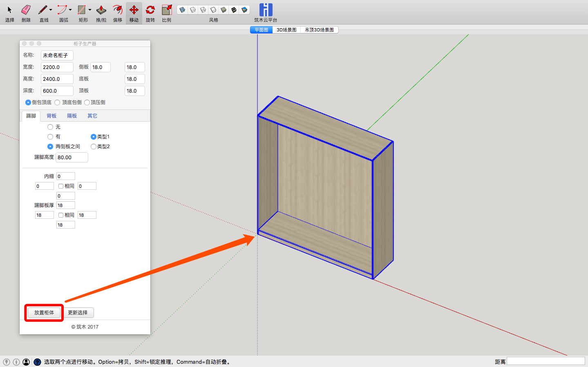Screen dimensions: 588x367
Task: Click the blue help question mark icon
Action: click(37, 362)
